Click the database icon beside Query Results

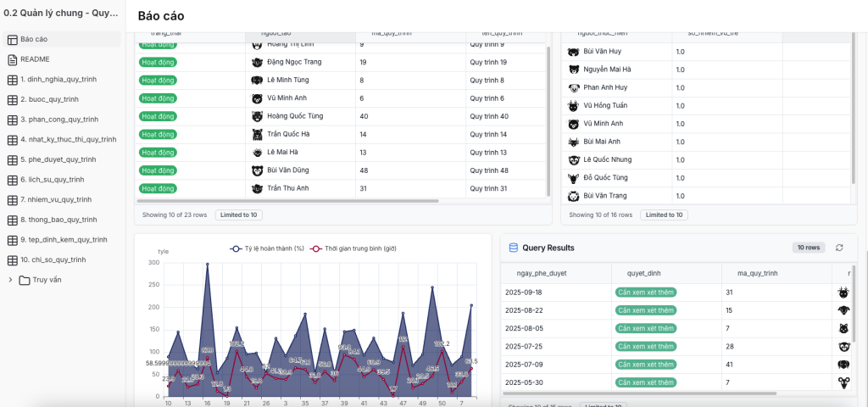513,248
